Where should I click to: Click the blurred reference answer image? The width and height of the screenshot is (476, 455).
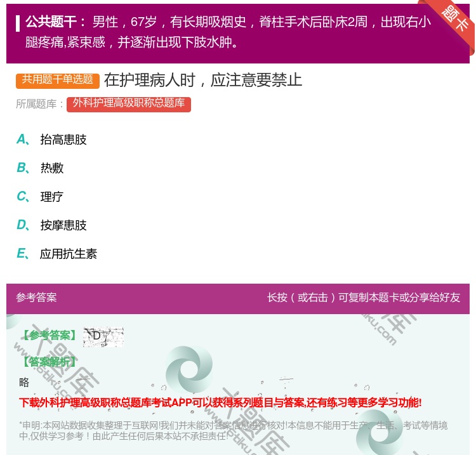[x=103, y=336]
